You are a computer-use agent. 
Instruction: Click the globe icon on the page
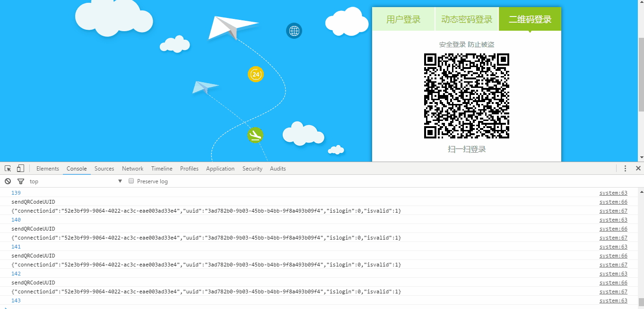point(294,31)
